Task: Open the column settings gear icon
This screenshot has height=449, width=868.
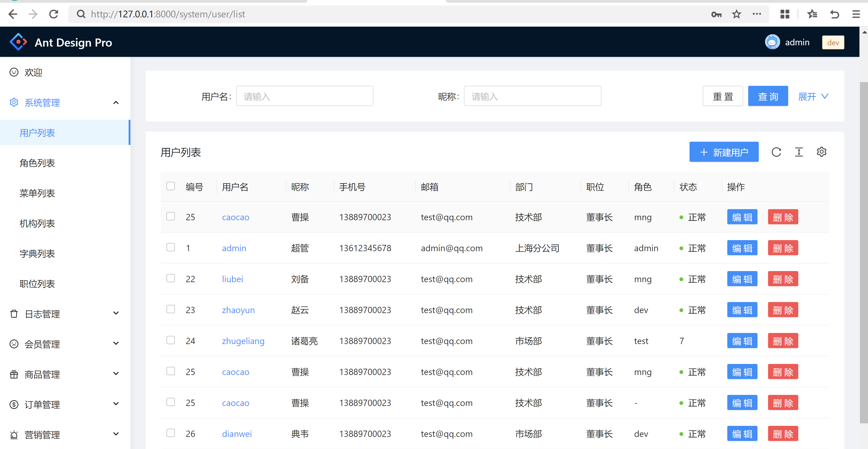Action: [x=821, y=152]
